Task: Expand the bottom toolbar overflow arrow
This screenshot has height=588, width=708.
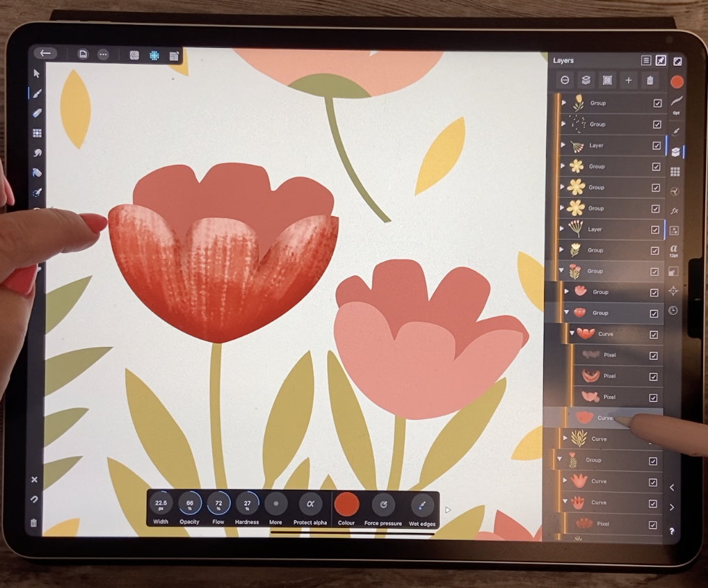Action: [x=448, y=510]
